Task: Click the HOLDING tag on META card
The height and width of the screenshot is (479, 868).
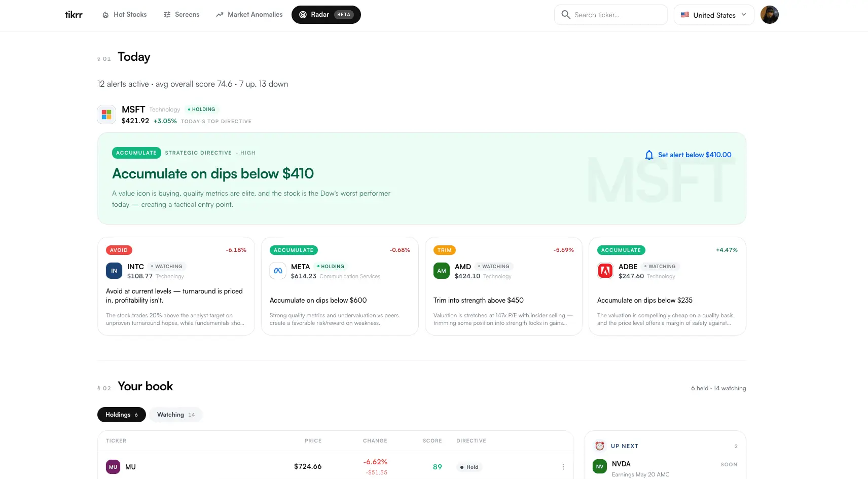Action: [x=331, y=267]
